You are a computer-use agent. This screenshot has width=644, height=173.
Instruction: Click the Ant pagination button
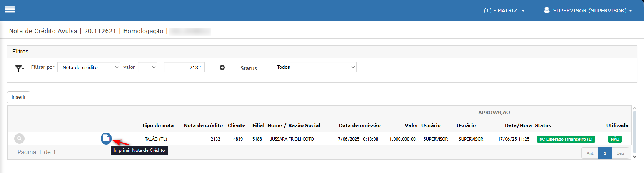(x=590, y=153)
